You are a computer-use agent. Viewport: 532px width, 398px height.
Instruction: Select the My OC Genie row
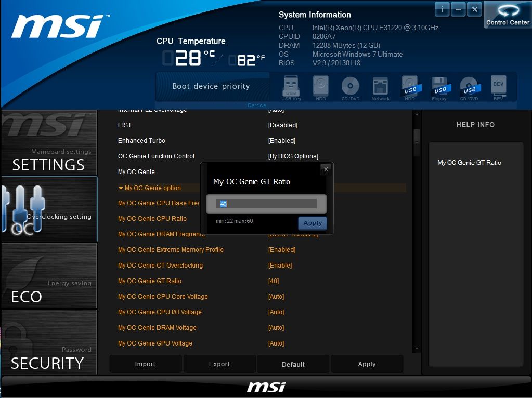click(136, 172)
